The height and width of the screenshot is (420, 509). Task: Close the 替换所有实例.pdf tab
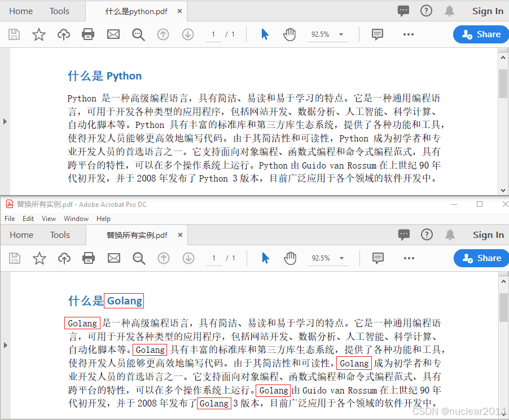pos(180,235)
